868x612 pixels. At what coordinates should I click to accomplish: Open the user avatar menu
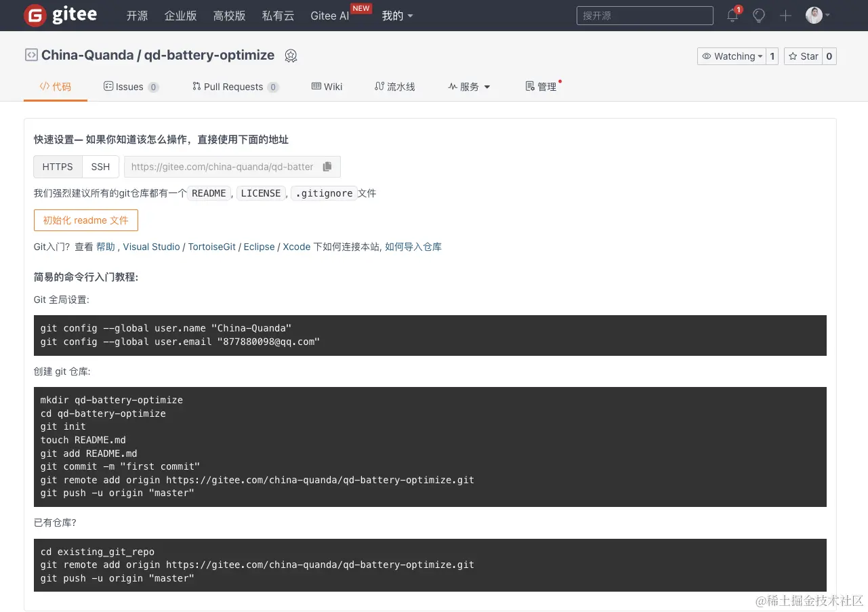(818, 16)
